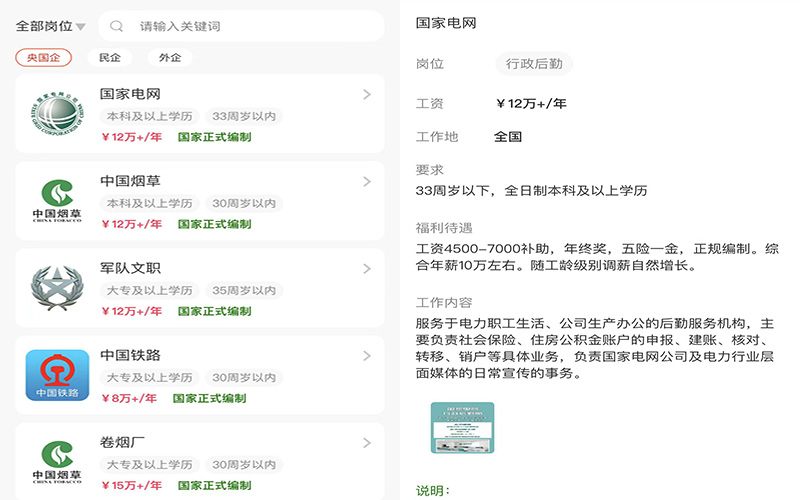
Task: Expand 中国铁路 card with its chevron
Action: (x=367, y=356)
